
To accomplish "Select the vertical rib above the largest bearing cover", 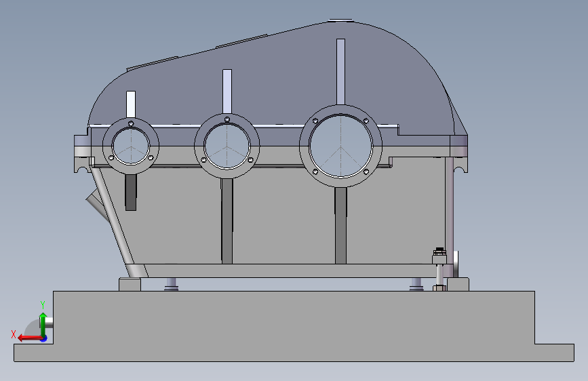I will 340,72.
